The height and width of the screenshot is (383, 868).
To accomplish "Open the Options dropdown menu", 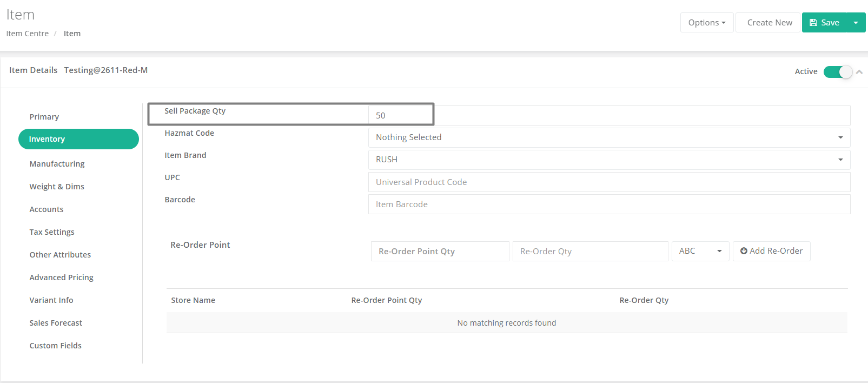I will click(x=707, y=23).
